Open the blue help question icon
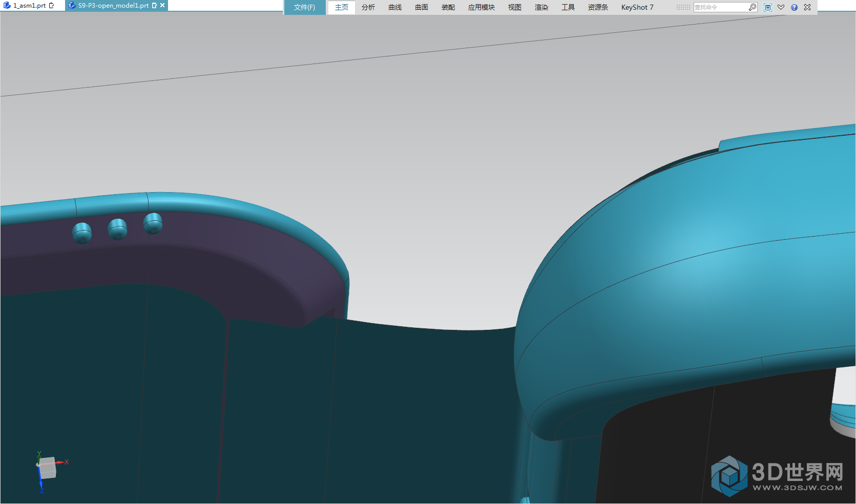Image resolution: width=856 pixels, height=504 pixels. (x=794, y=7)
